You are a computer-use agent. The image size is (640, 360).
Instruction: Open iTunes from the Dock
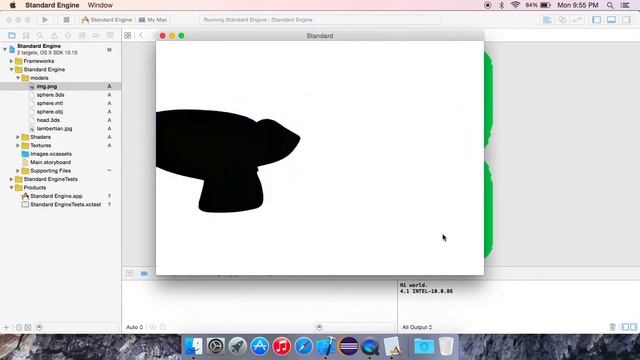[x=282, y=346]
